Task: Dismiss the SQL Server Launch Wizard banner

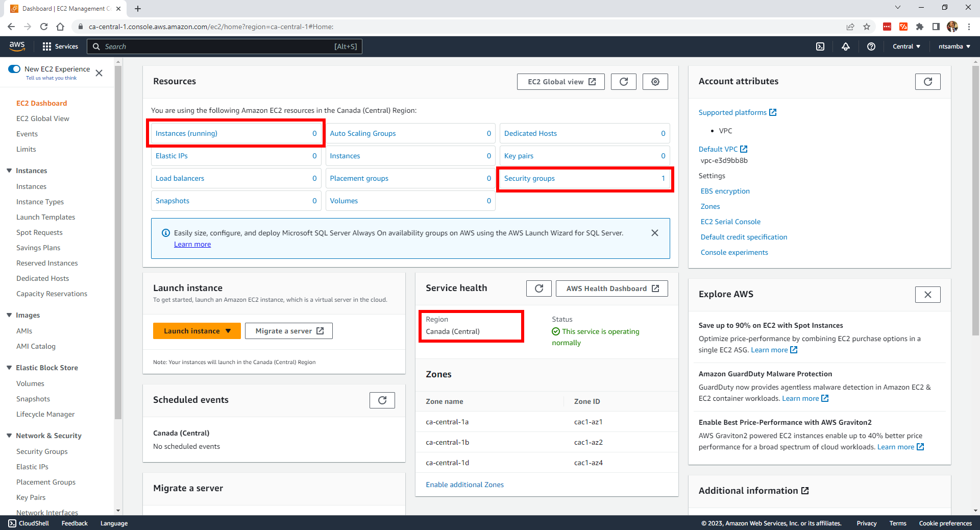Action: pyautogui.click(x=654, y=233)
